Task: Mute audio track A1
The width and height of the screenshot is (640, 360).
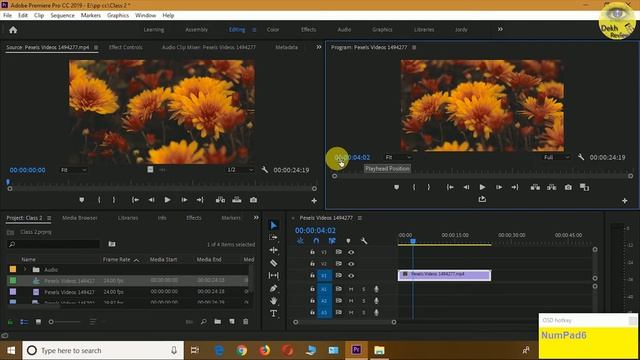Action: (351, 289)
